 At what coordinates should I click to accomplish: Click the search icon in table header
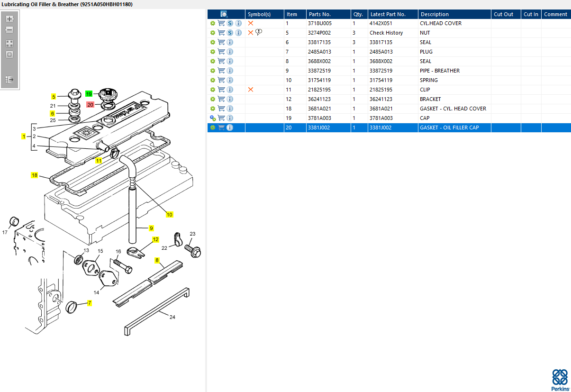click(x=224, y=14)
